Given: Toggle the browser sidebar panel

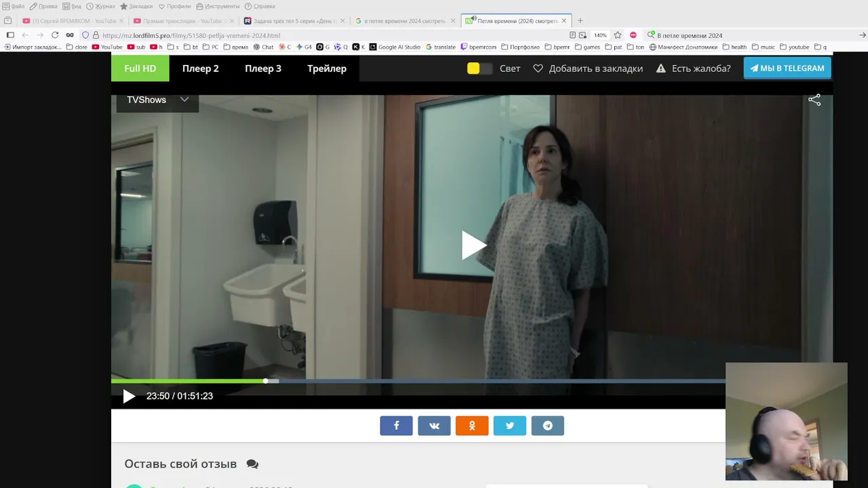Looking at the screenshot, I should (10, 35).
